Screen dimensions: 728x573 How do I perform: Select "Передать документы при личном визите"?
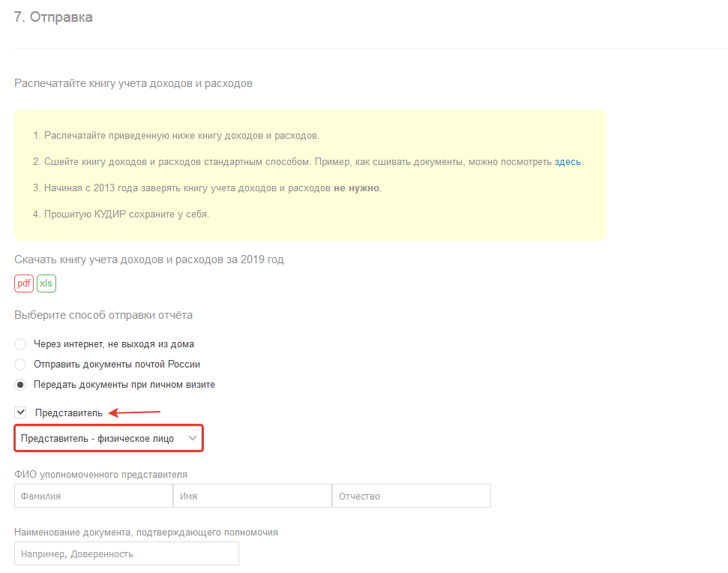pyautogui.click(x=21, y=385)
